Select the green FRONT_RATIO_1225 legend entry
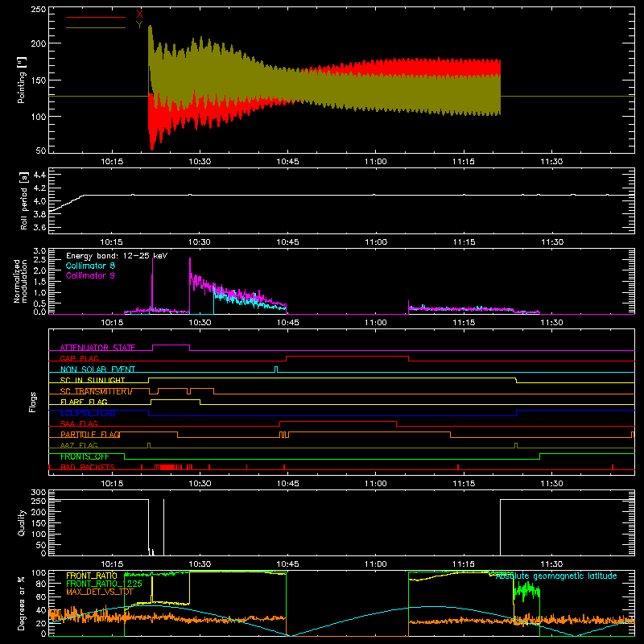 click(x=105, y=584)
